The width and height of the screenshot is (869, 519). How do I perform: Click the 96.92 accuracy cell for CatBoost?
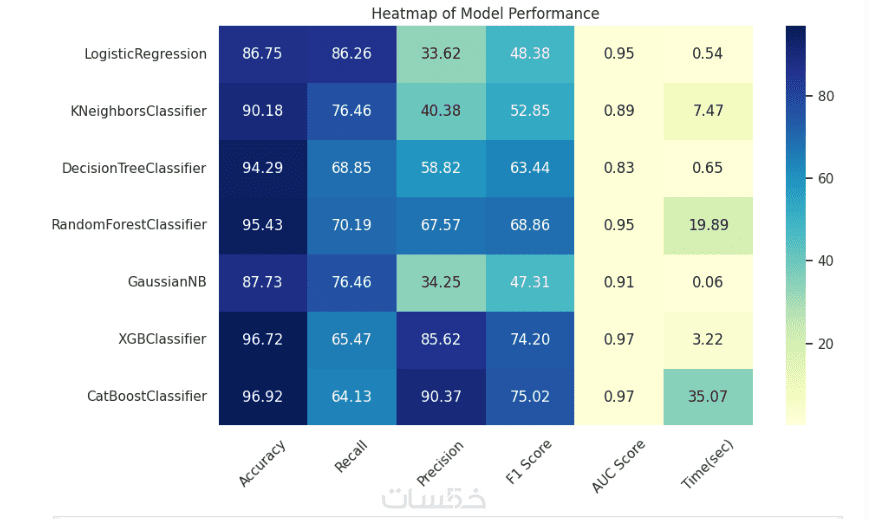263,397
